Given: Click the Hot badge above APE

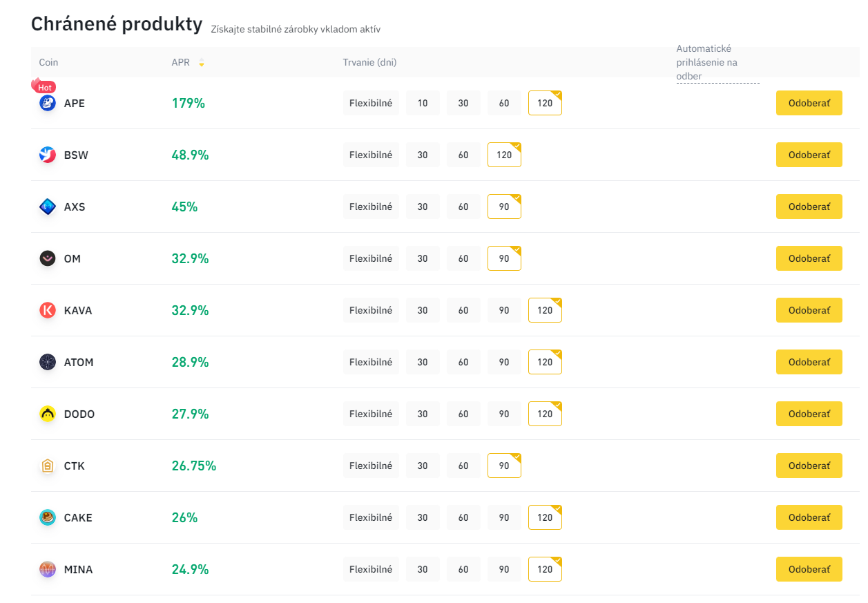Looking at the screenshot, I should pyautogui.click(x=44, y=87).
